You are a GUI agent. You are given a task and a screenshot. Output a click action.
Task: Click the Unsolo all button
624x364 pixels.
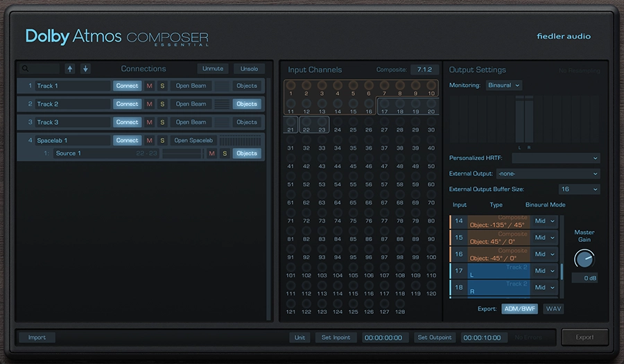(249, 69)
